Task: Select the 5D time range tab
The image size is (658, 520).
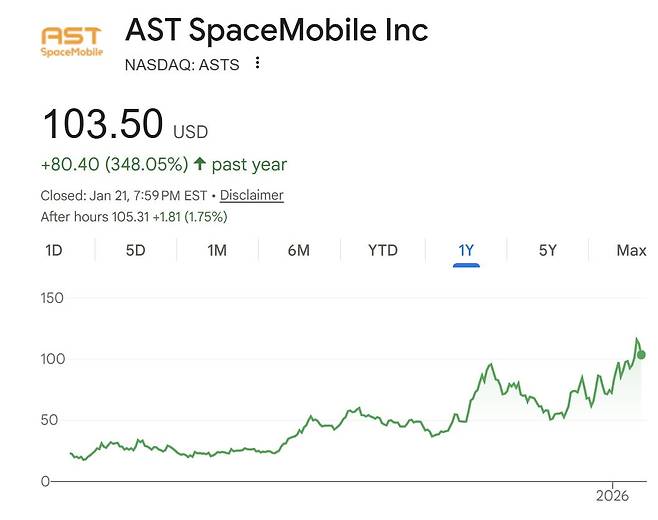Action: point(135,250)
